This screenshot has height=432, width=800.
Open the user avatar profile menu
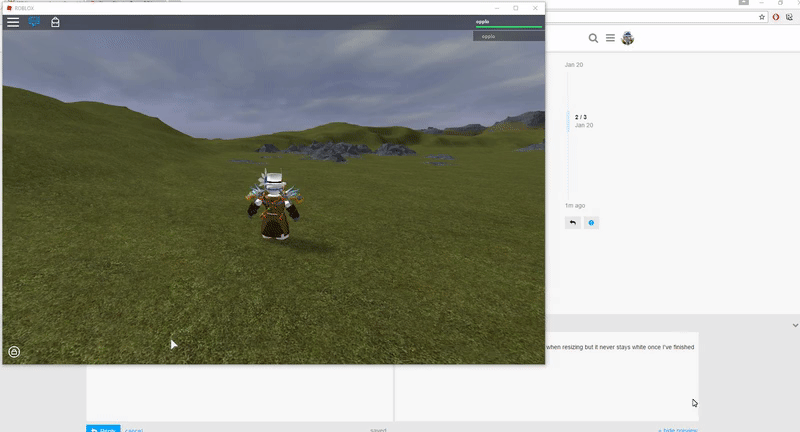[x=628, y=38]
